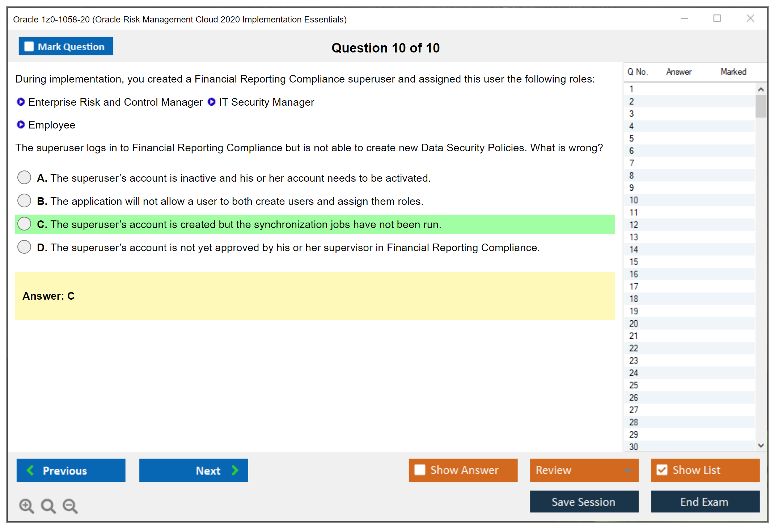
Task: Select answer option C radio button
Action: [24, 224]
